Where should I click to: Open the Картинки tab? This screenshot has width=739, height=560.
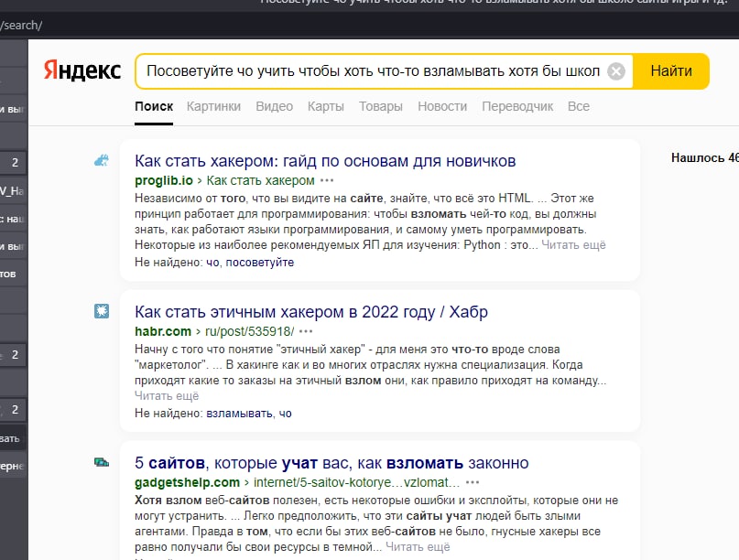(213, 106)
